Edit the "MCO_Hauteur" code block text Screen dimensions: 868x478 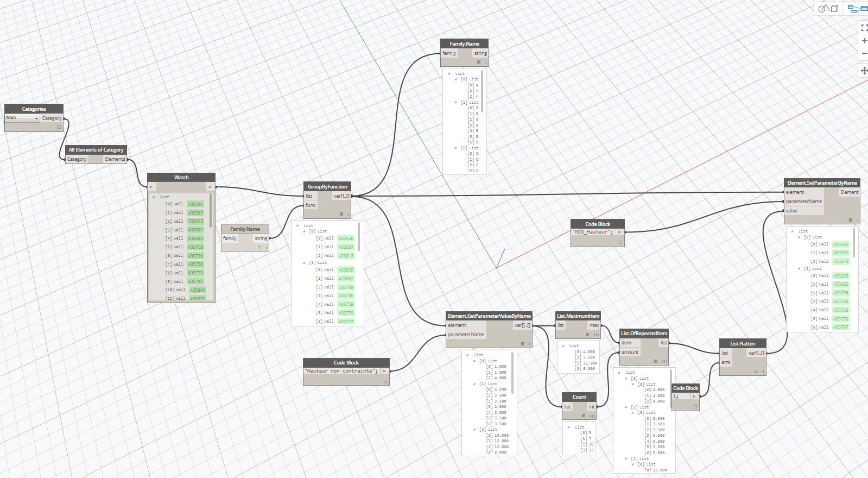click(x=592, y=232)
